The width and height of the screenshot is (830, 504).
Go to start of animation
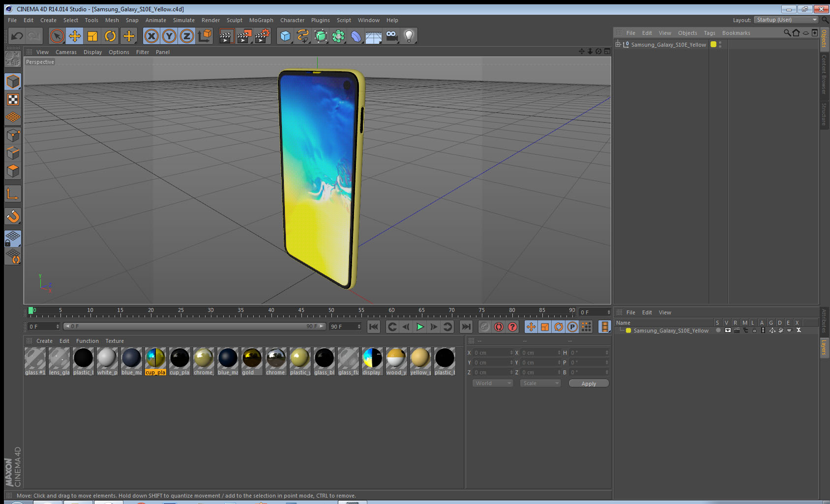pos(374,327)
